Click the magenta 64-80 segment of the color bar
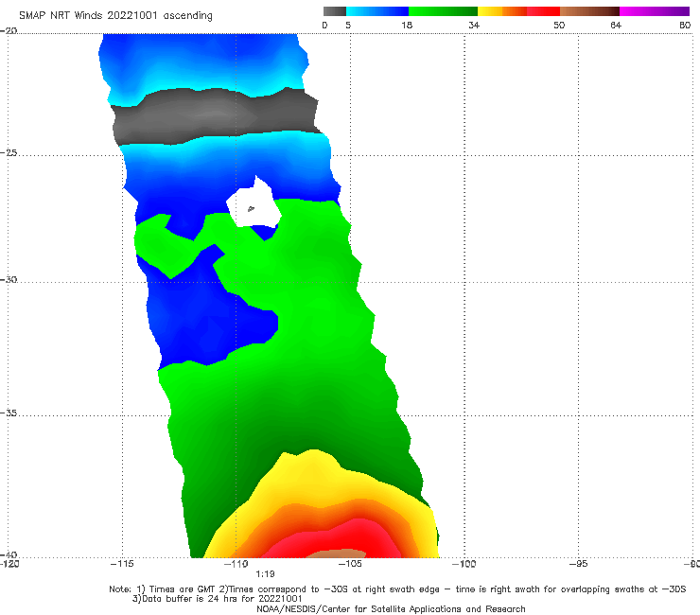Viewport: 700px width, 615px height. pyautogui.click(x=655, y=11)
